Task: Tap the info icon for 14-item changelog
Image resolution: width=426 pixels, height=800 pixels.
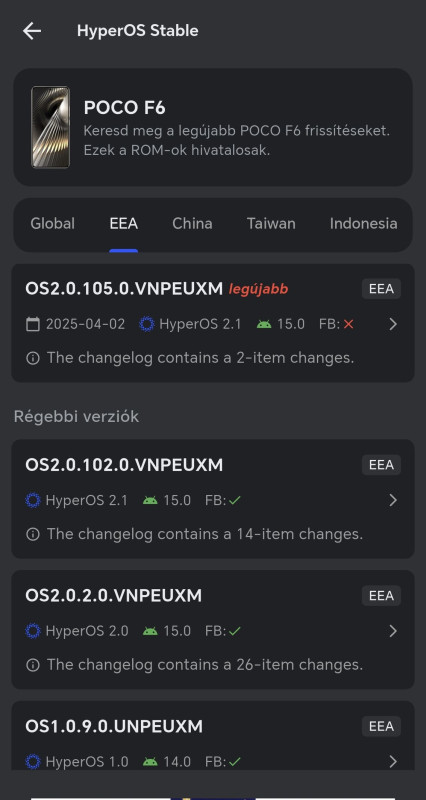Action: [33, 534]
